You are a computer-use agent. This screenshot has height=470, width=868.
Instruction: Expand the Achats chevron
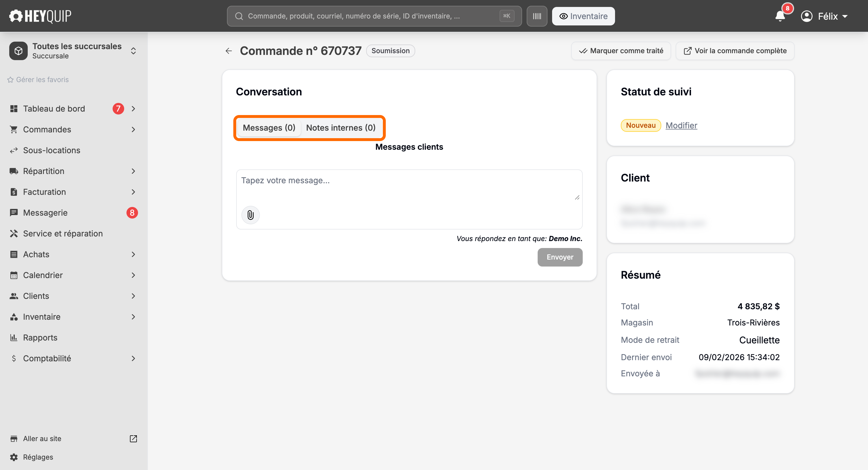point(133,254)
